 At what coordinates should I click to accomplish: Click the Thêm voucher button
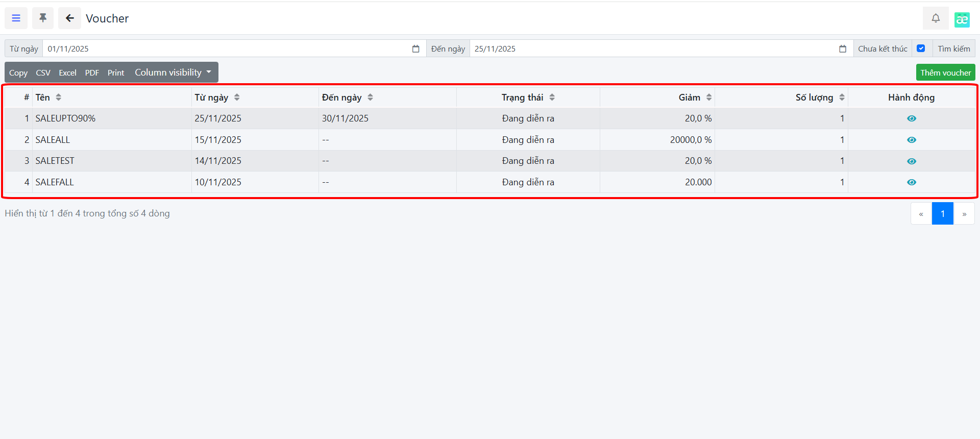click(945, 72)
